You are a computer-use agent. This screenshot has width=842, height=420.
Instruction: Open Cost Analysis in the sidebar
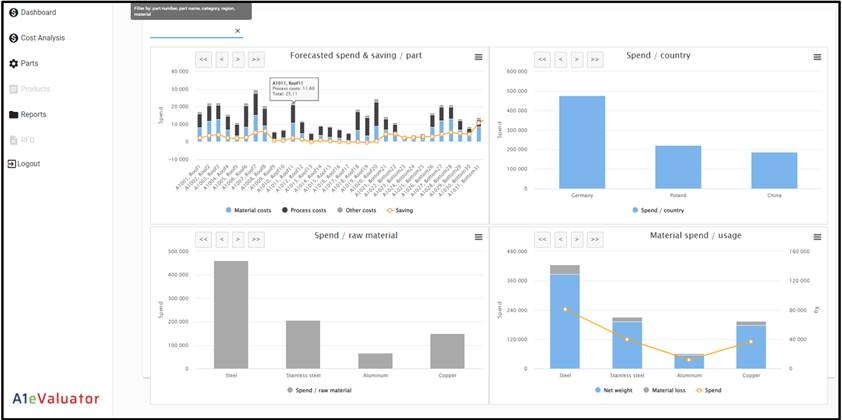pyautogui.click(x=37, y=38)
